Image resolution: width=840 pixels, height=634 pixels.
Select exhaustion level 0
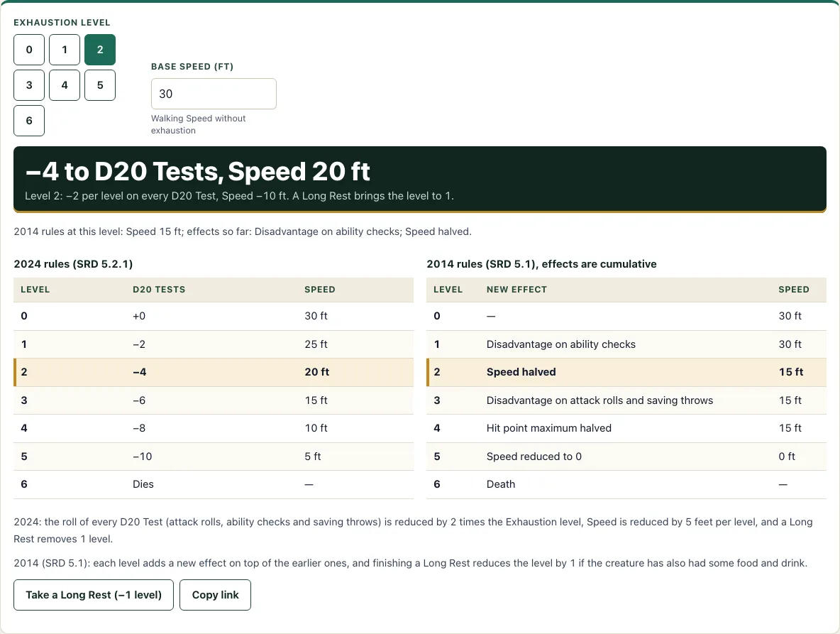point(29,50)
